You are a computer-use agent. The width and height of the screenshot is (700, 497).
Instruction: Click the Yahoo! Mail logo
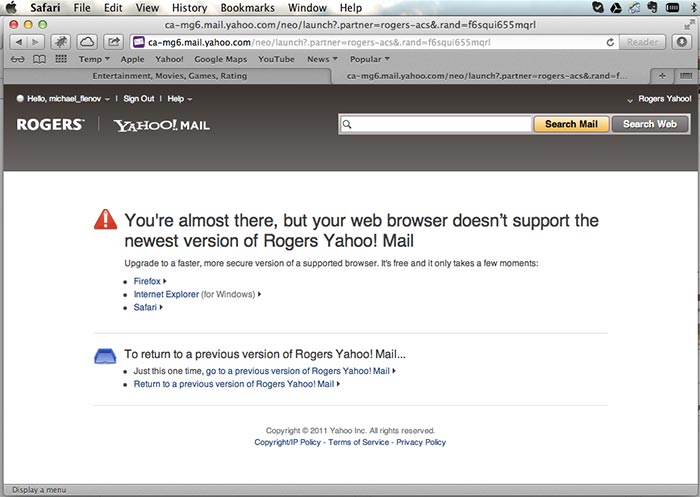[162, 125]
